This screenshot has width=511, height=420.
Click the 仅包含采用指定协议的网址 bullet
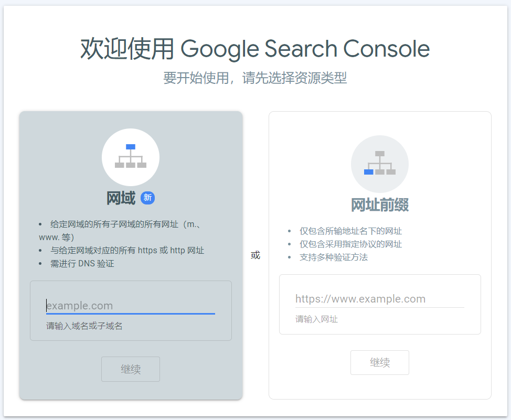[350, 244]
